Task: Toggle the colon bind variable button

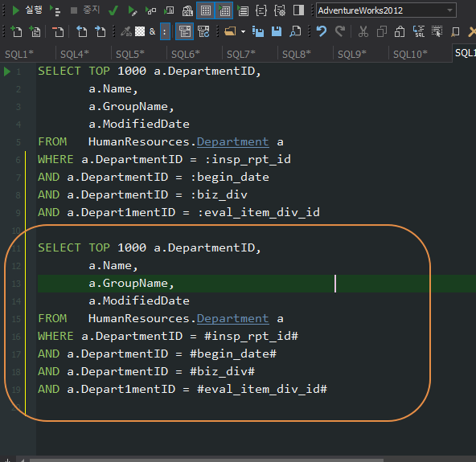Action: click(x=165, y=31)
